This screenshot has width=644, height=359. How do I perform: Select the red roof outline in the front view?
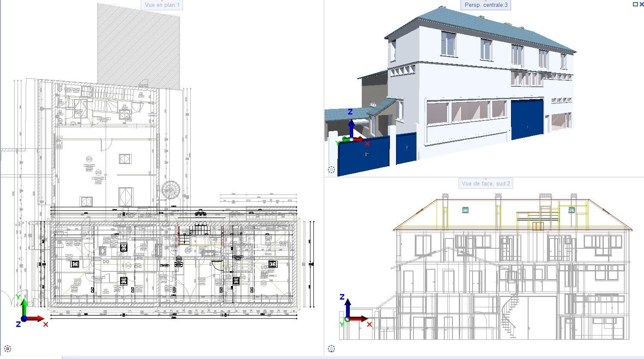click(x=512, y=215)
